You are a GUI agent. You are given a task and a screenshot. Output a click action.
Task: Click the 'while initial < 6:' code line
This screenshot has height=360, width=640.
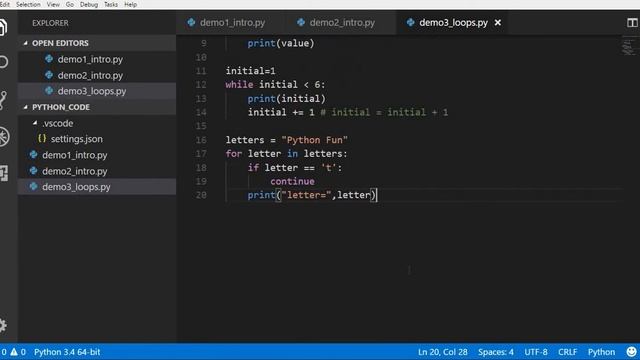click(x=275, y=84)
